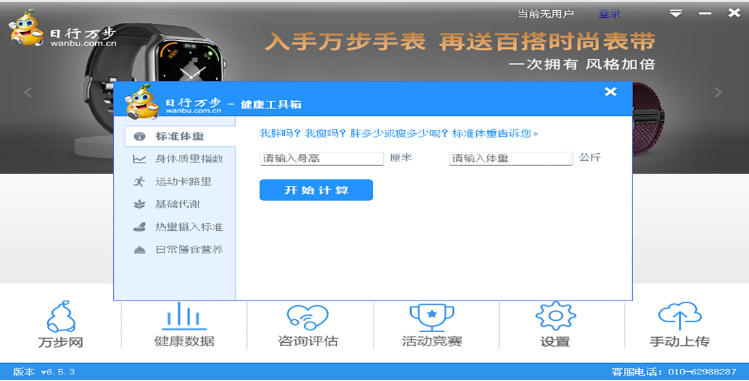Click the 一次拥有 风格加倍 banner subtitle

tap(581, 64)
